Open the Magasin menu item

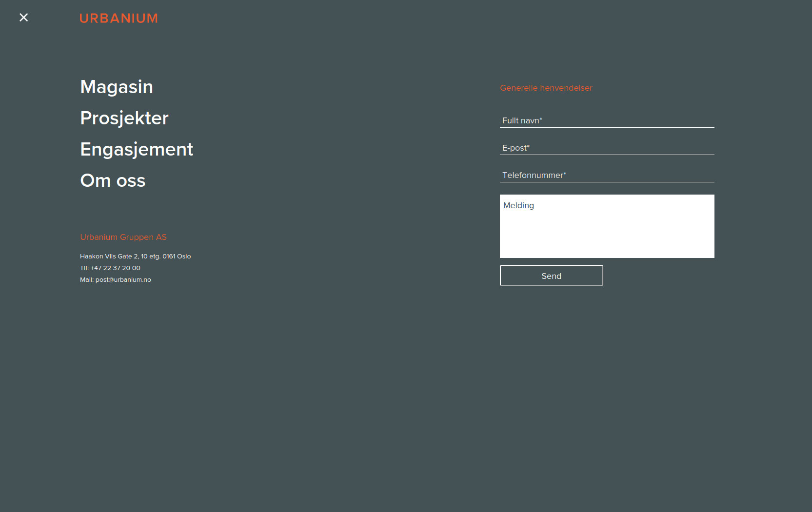pyautogui.click(x=117, y=87)
